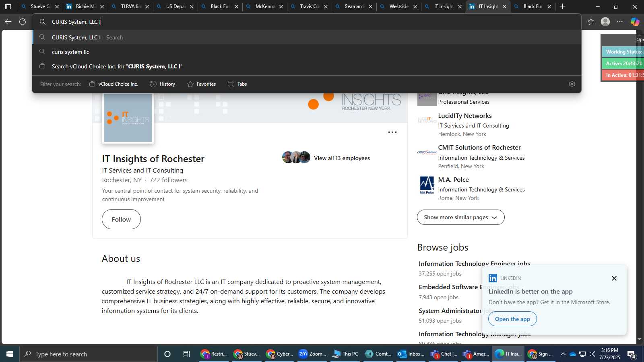This screenshot has width=644, height=362.
Task: Open Windows Start menu
Action: pos(10,354)
